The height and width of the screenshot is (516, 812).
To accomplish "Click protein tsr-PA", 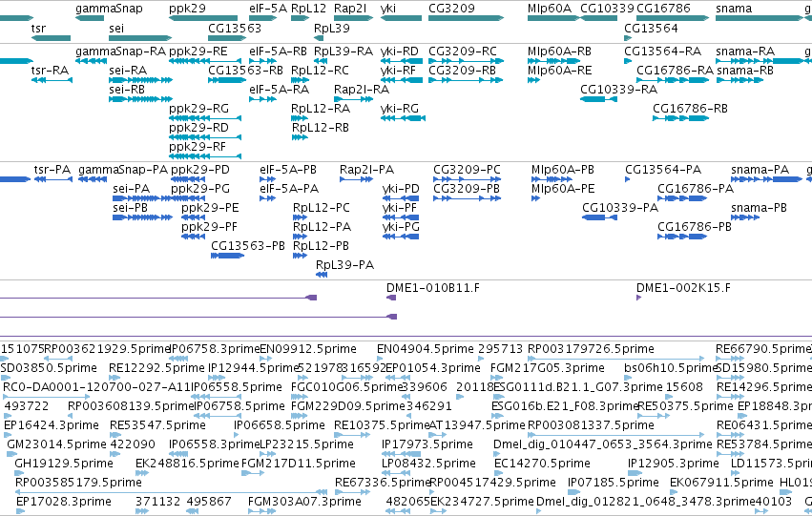I will click(x=52, y=171).
